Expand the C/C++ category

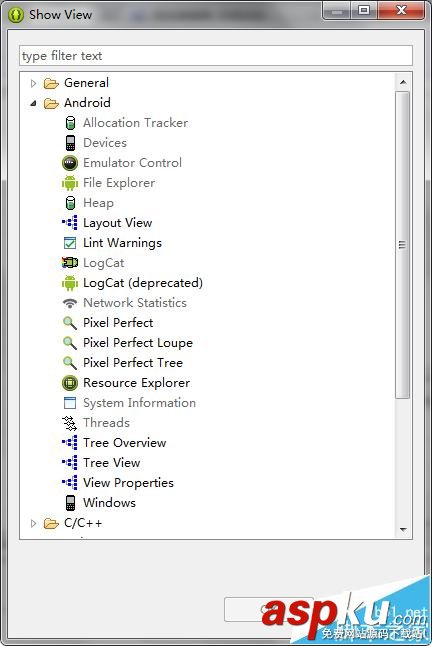tap(33, 523)
